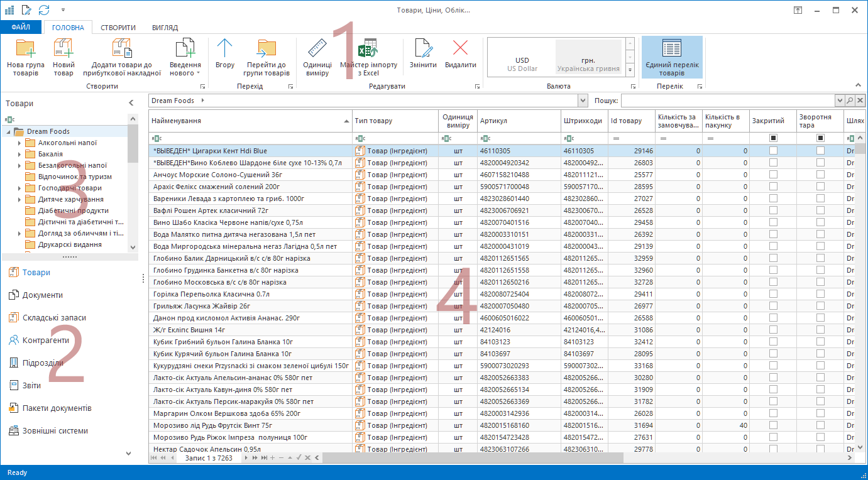
Task: Open the ФАЙЛ menu tab
Action: coord(21,28)
